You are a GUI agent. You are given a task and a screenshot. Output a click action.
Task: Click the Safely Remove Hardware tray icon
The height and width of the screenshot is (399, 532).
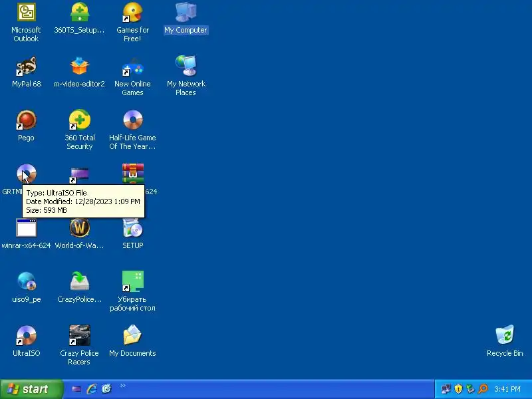coord(470,389)
